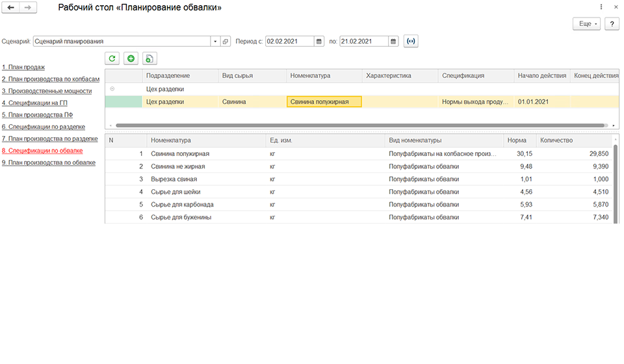This screenshot has width=624, height=364.
Task: Select the Свинина не жирная row
Action: coord(359,166)
